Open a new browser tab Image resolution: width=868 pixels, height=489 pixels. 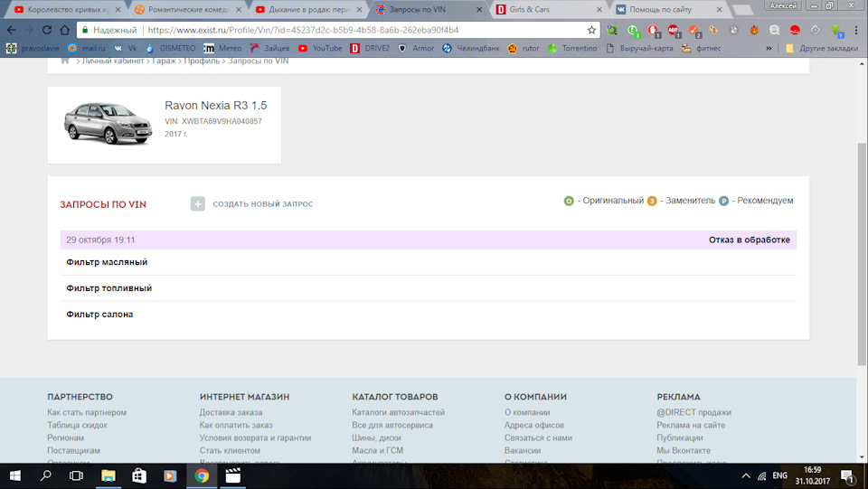click(x=742, y=10)
